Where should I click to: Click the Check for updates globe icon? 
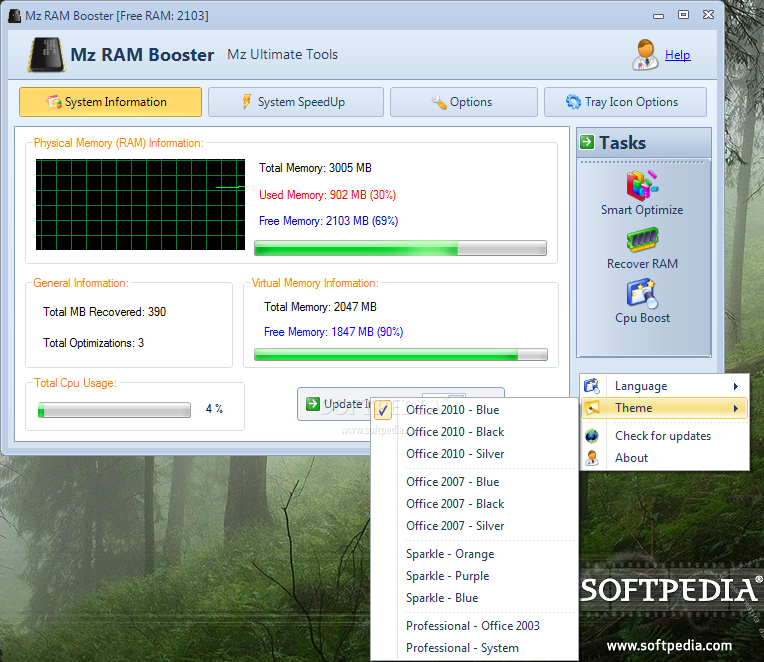point(592,436)
